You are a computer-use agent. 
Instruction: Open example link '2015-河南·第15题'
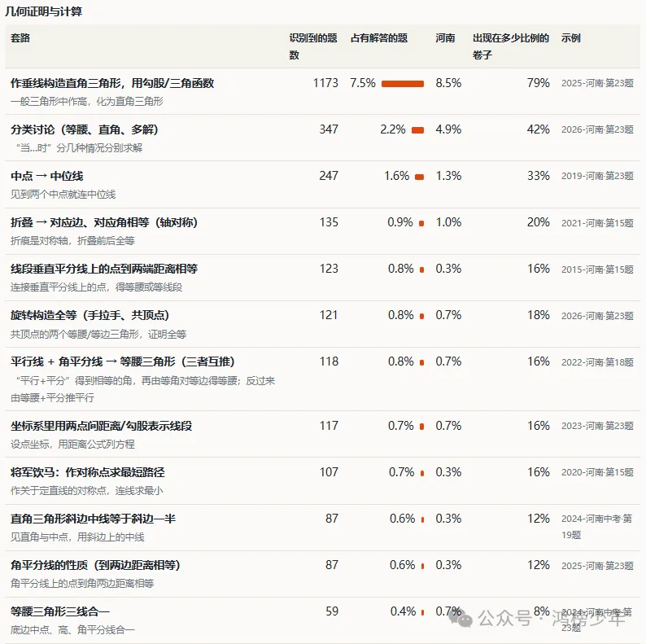click(597, 269)
